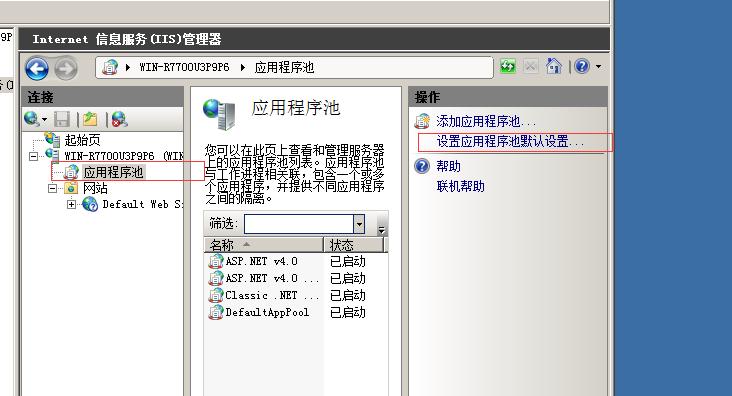Click the Default Web Site globe icon
The width and height of the screenshot is (732, 396).
click(x=90, y=204)
